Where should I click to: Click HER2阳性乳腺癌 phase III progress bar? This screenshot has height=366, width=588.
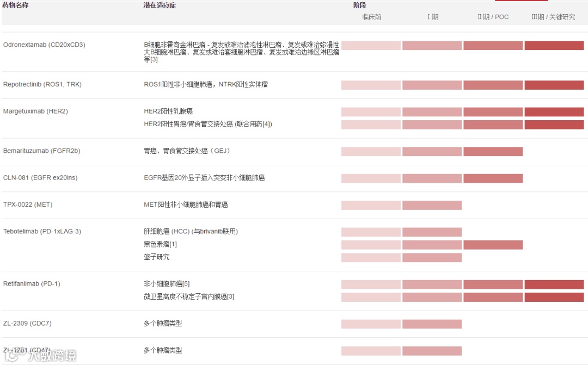point(554,112)
